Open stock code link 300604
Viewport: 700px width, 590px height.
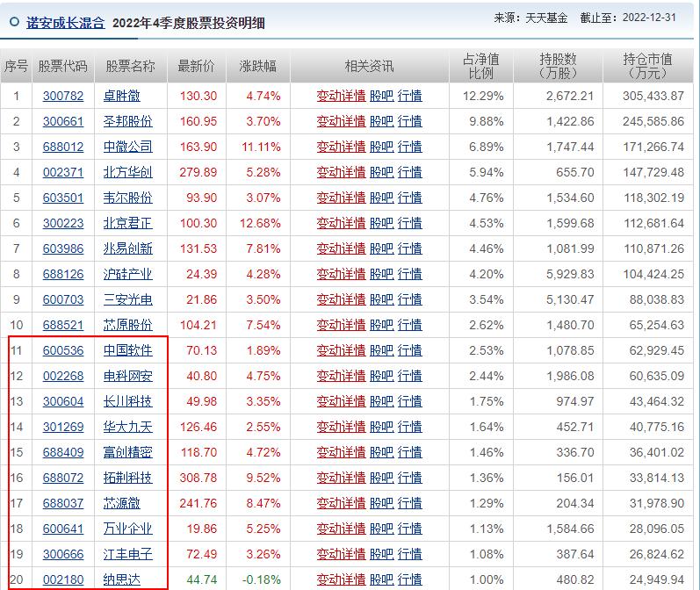tap(63, 401)
